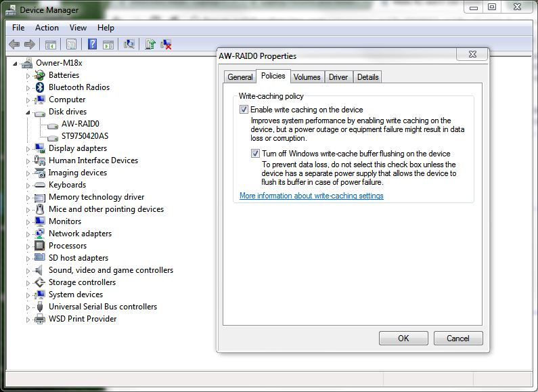Close the AW-RAID0 Properties dialog
This screenshot has height=392, width=538.
(472, 54)
